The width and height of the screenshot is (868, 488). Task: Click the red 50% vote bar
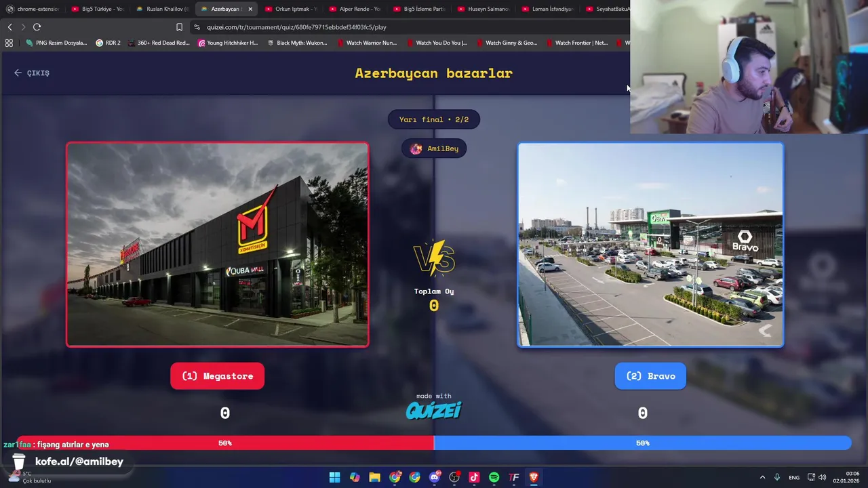[x=224, y=443]
